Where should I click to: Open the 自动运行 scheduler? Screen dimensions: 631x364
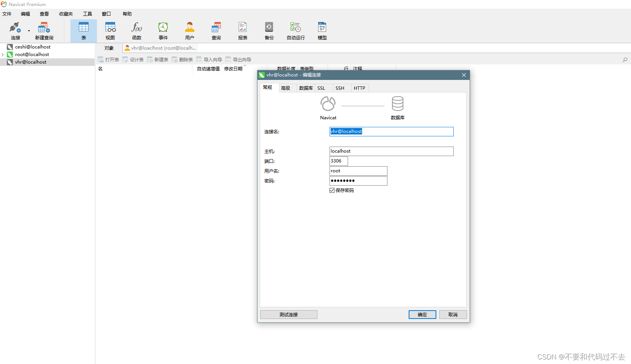[295, 30]
